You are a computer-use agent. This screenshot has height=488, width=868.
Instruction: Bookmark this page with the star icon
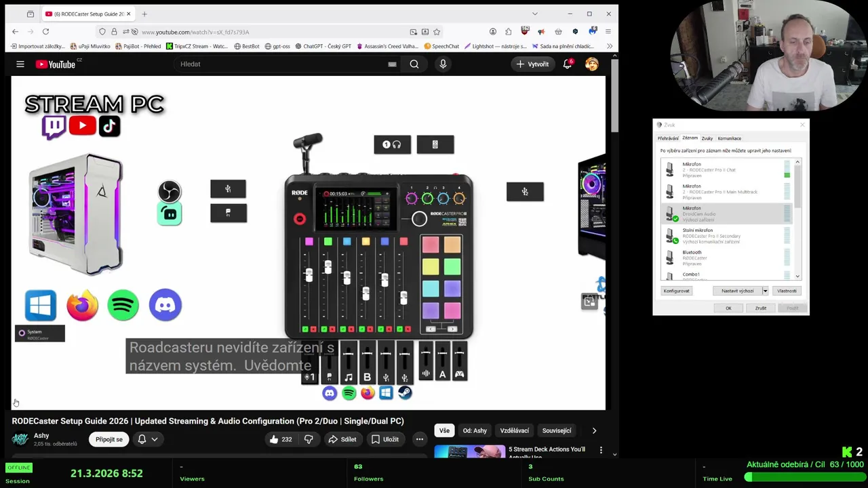[x=437, y=32]
